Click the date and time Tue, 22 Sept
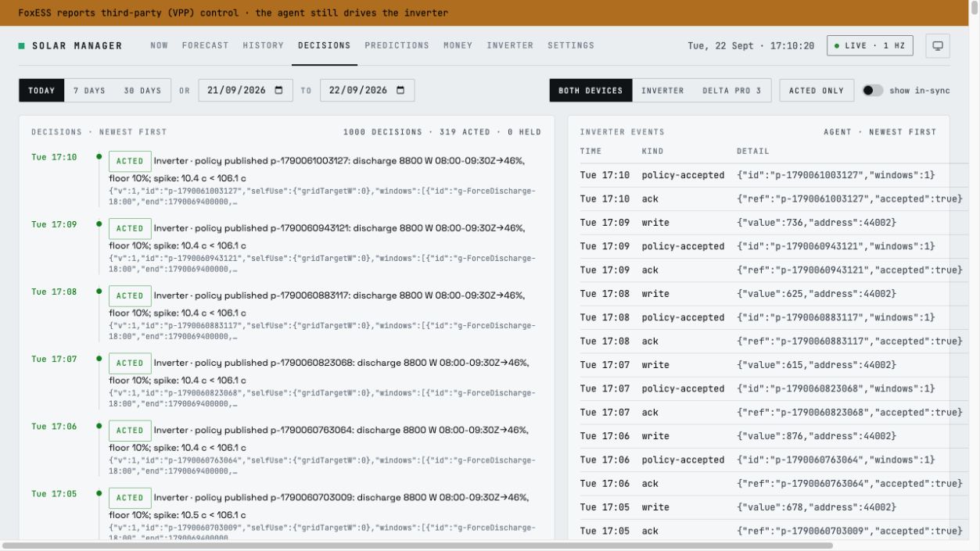The width and height of the screenshot is (980, 551). coord(751,46)
